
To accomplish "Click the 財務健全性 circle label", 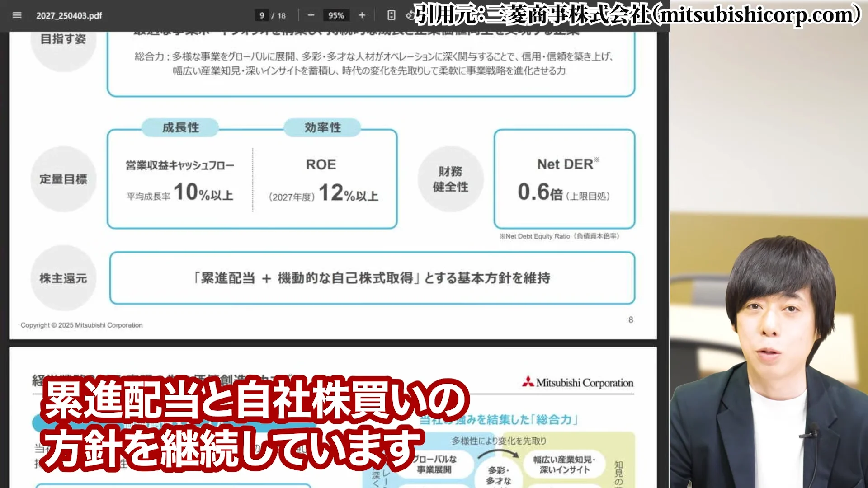I will (x=450, y=179).
